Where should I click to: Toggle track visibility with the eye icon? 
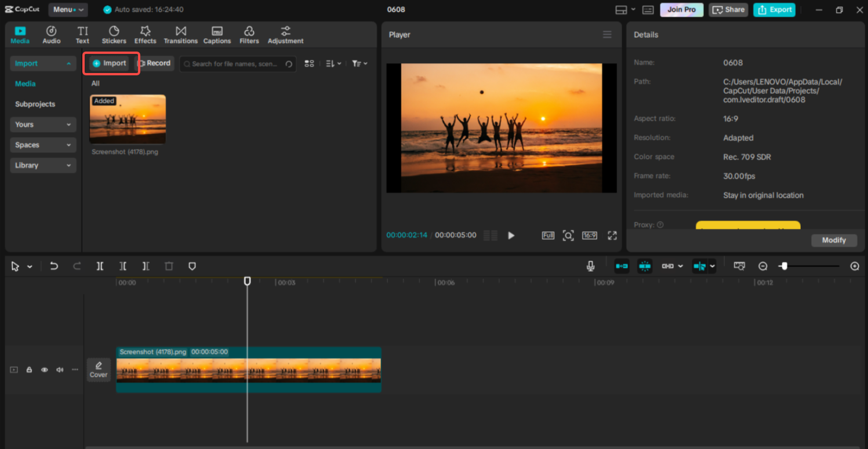click(x=44, y=369)
